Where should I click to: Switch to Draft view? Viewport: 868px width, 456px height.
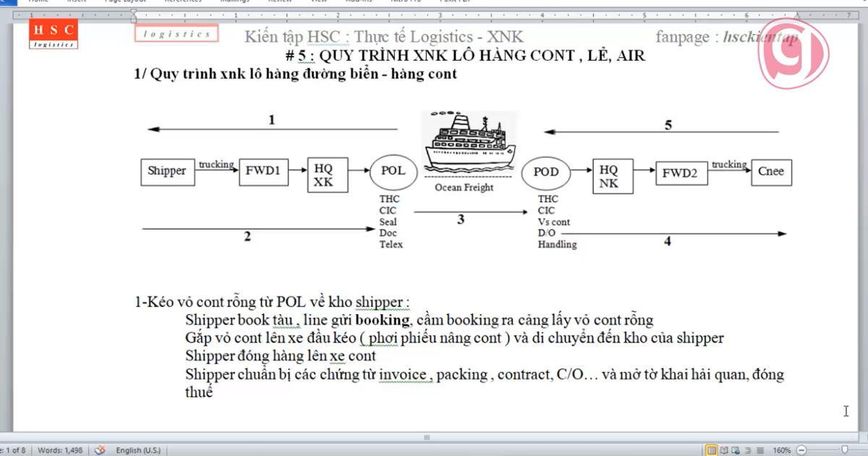(x=759, y=450)
